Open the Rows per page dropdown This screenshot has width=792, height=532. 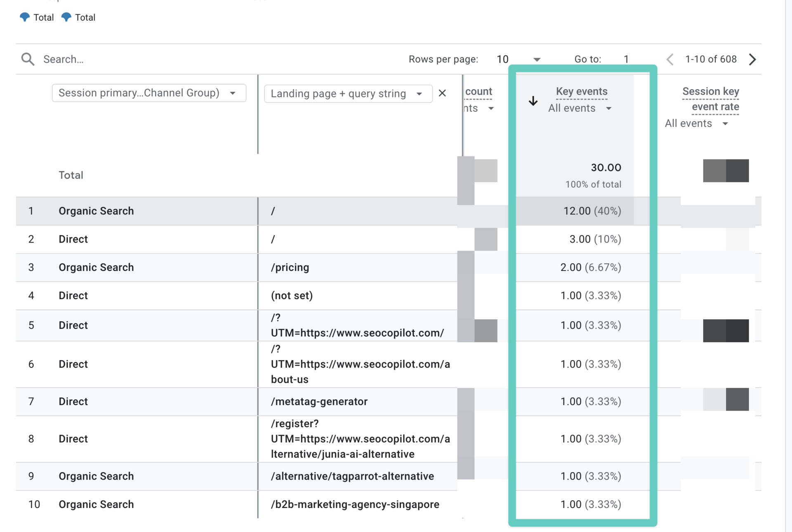537,59
